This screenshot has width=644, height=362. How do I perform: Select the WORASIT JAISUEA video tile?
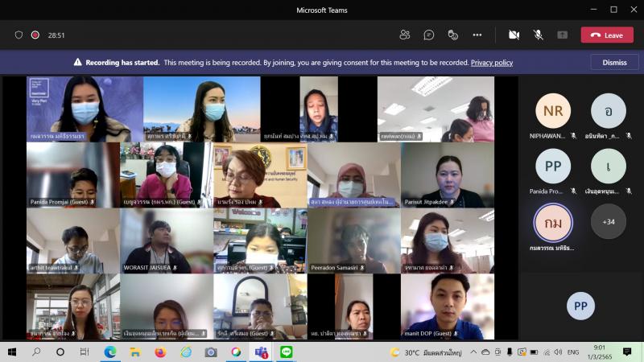[x=167, y=241]
